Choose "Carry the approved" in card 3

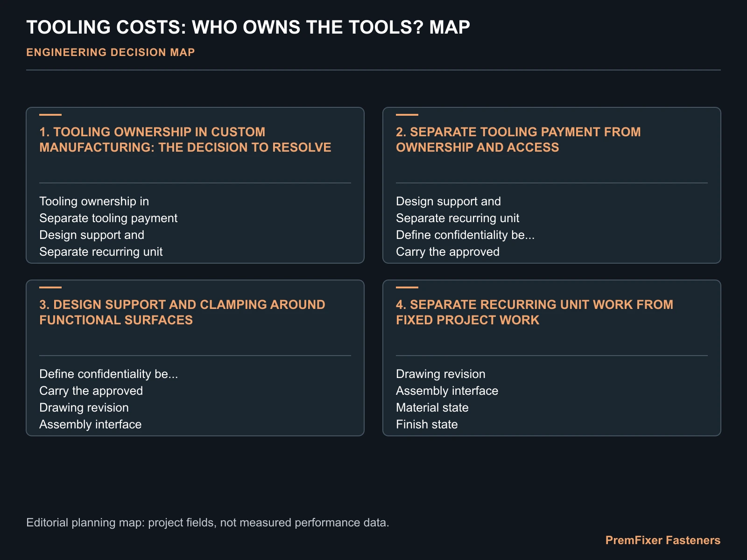[91, 391]
